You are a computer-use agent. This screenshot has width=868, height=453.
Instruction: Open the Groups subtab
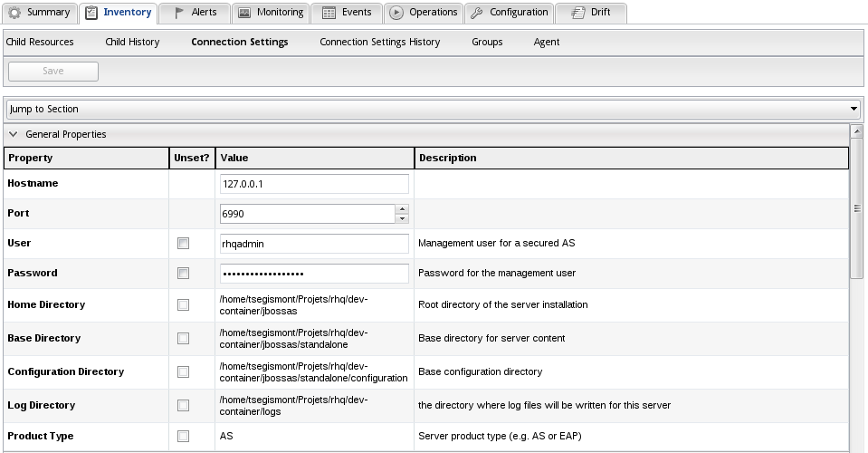(x=487, y=42)
